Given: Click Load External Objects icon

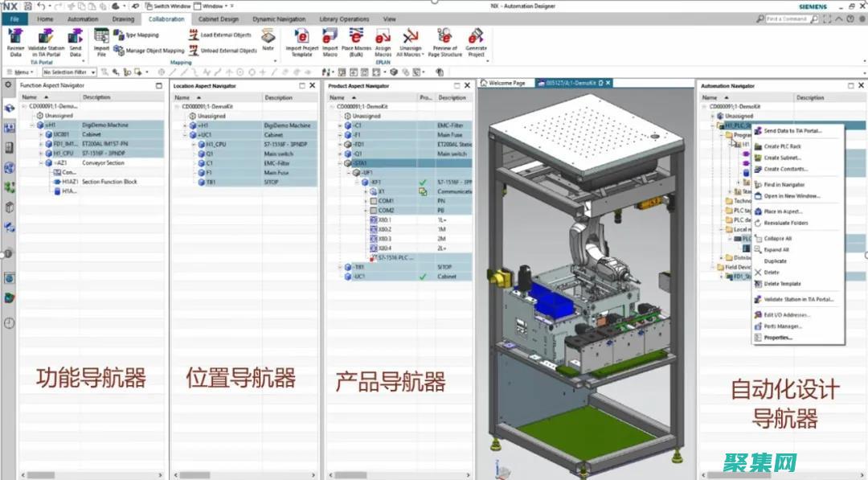Looking at the screenshot, I should (194, 35).
